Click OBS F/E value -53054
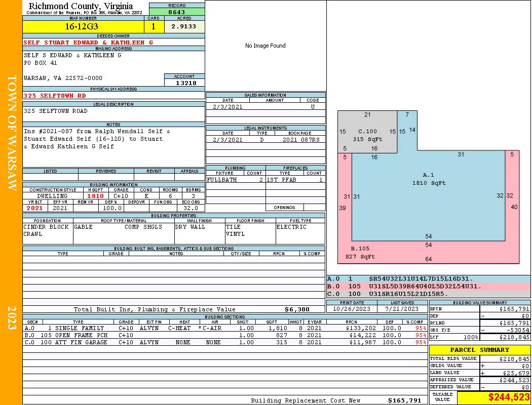This screenshot has height=405, width=532. coord(518,330)
